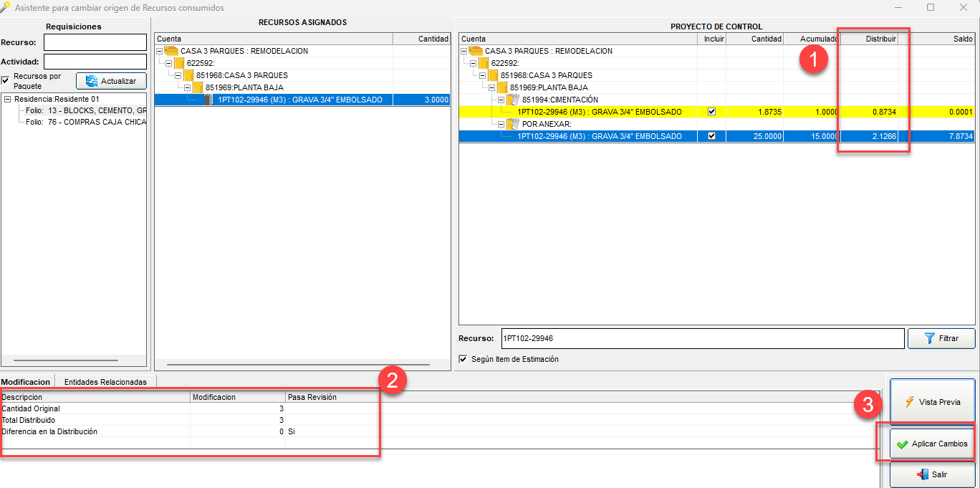This screenshot has height=488, width=980.
Task: Uncheck Incluir on the yellow GRAVA row
Action: pyautogui.click(x=711, y=112)
